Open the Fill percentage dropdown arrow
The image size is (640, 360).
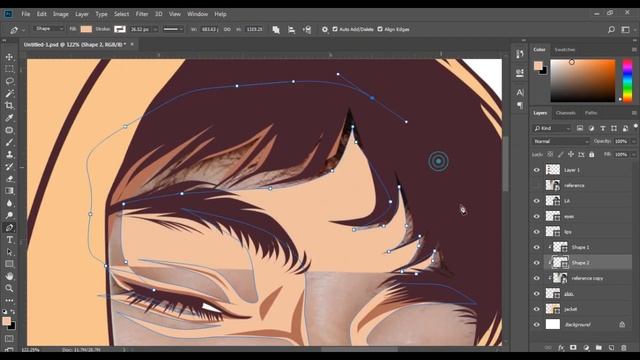(x=633, y=154)
